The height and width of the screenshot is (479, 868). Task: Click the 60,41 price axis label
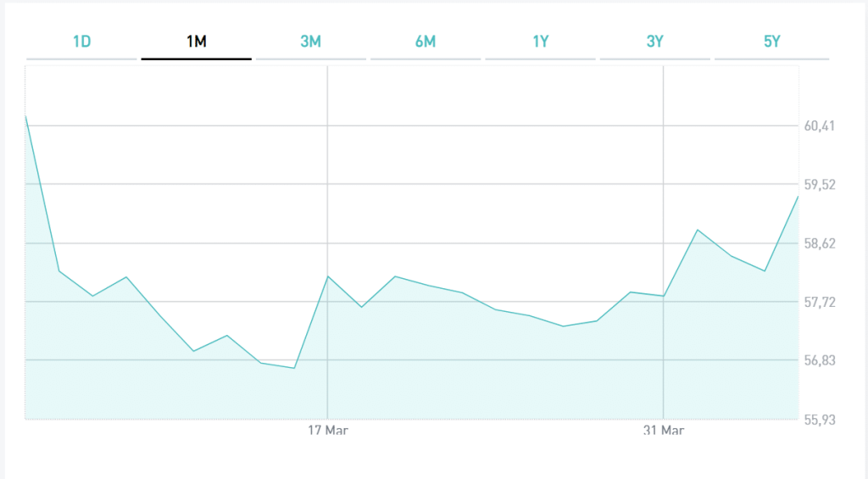point(819,126)
